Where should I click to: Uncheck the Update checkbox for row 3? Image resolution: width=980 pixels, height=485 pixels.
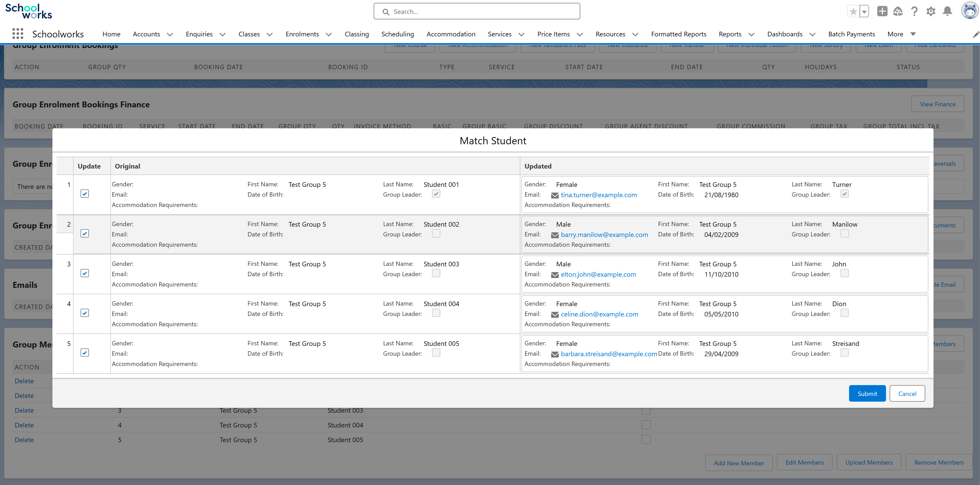(85, 274)
